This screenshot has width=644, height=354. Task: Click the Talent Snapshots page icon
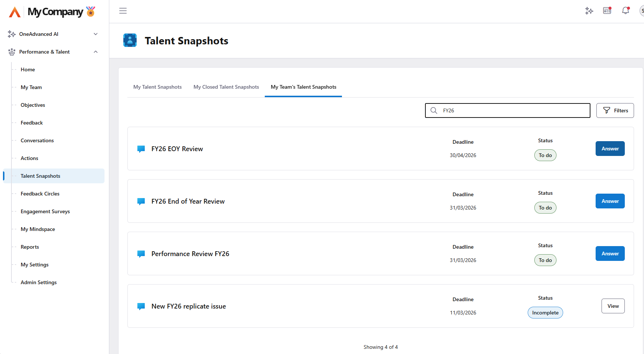point(130,40)
